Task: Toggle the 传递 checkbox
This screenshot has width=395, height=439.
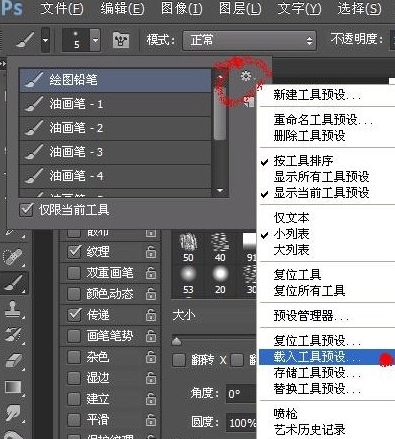Action: [74, 315]
